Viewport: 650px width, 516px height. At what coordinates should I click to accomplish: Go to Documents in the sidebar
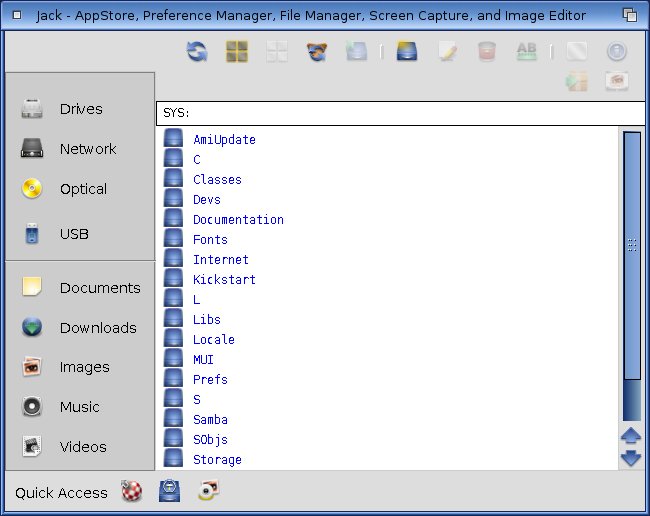pos(81,288)
